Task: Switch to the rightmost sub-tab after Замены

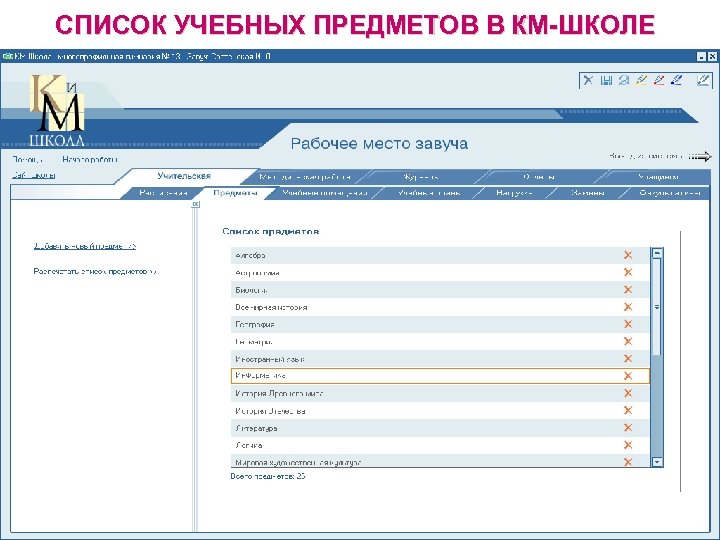Action: pos(669,193)
